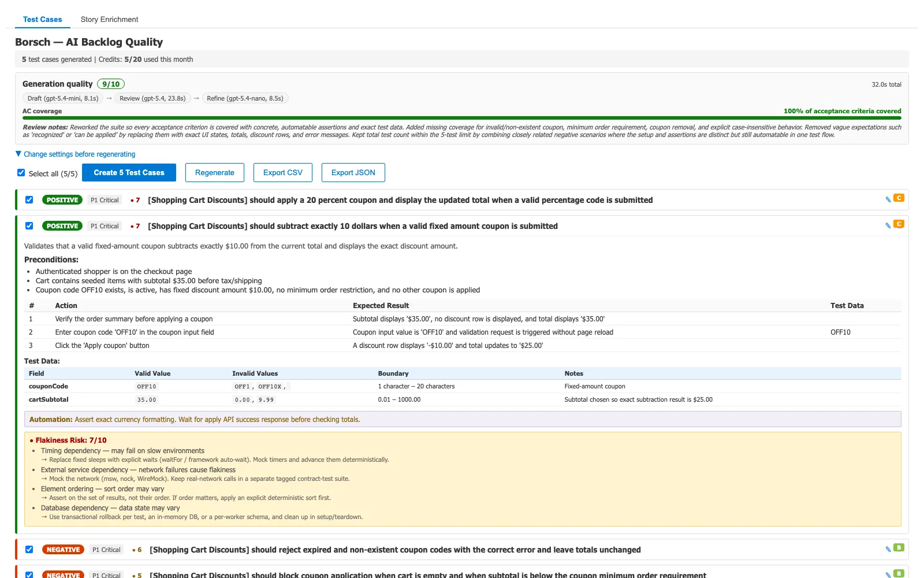The width and height of the screenshot is (924, 578).
Task: Click the 'Expected Result' column header
Action: pos(381,306)
